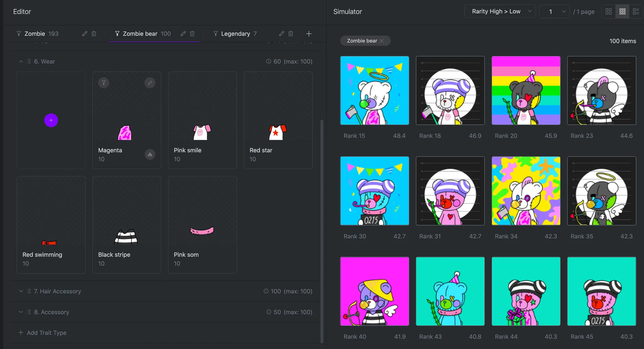644x349 pixels.
Task: Delete the Legendary filter with trash icon
Action: tap(291, 34)
